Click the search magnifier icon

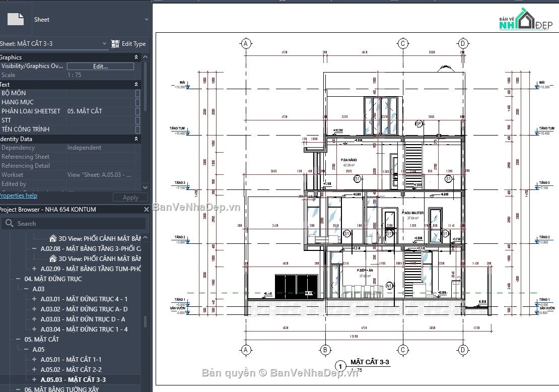coord(9,223)
